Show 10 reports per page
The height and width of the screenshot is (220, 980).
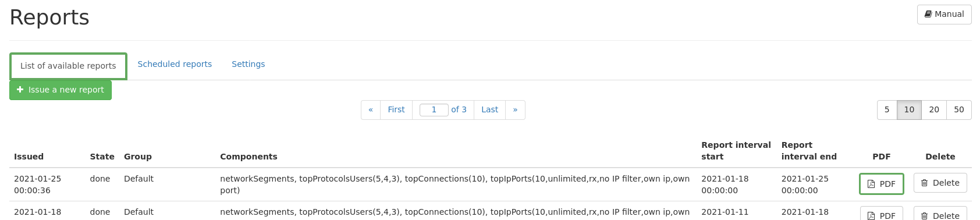909,110
